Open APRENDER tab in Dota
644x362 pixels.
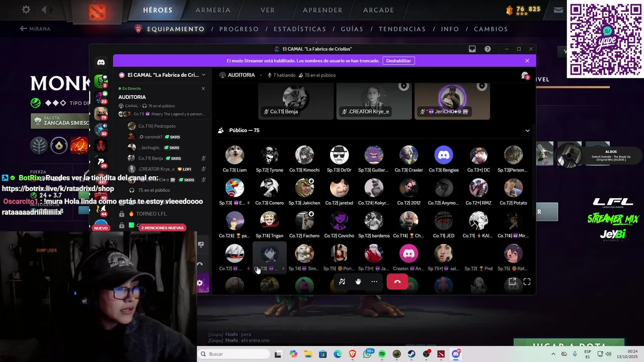click(323, 10)
